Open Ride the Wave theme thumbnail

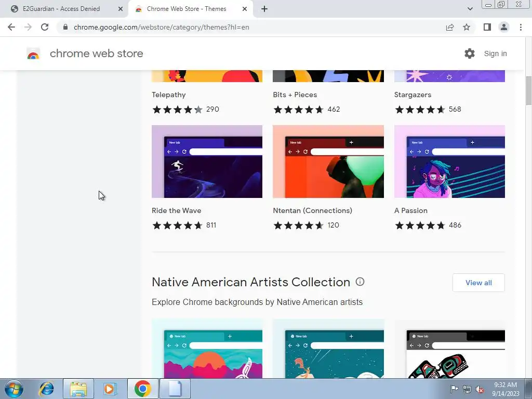[207, 162]
